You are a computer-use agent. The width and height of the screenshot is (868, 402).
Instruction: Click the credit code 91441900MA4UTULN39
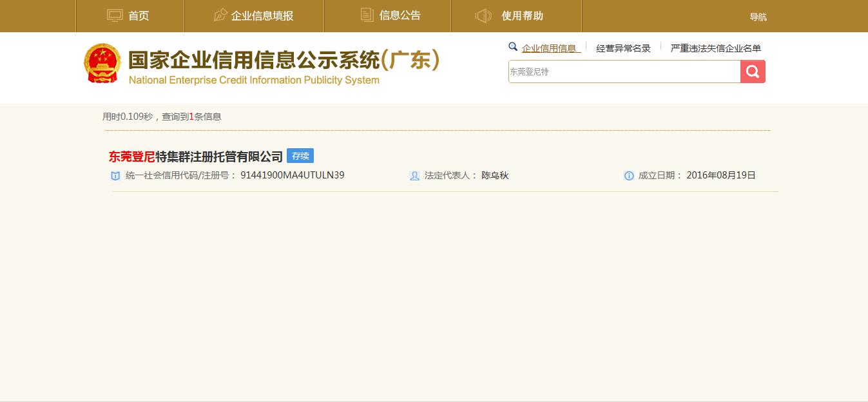(x=293, y=175)
